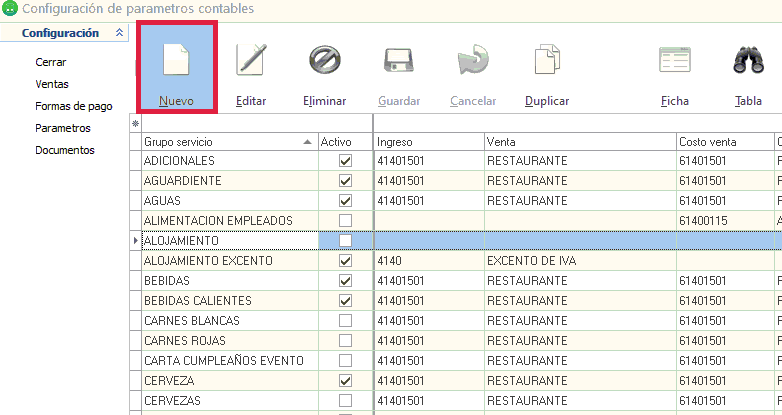Click the ALOJAMIENTO row indicator arrow
This screenshot has width=782, height=415.
(x=136, y=241)
